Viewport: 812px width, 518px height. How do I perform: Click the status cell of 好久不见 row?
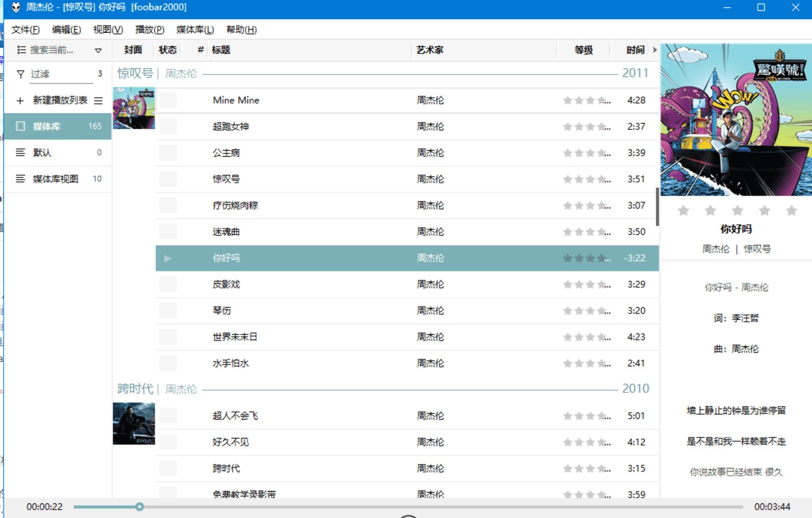click(168, 442)
